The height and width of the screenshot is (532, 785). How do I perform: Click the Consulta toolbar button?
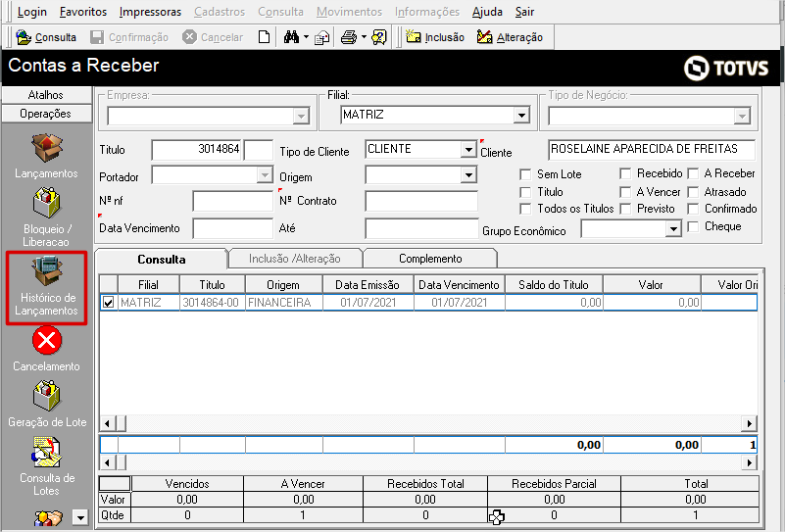(46, 37)
